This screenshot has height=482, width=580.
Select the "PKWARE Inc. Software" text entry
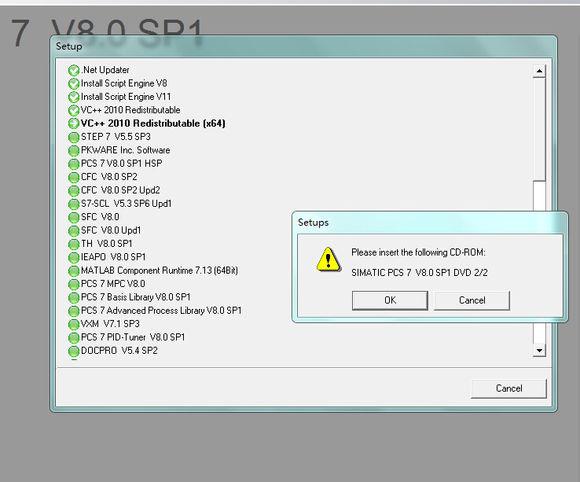coord(125,150)
